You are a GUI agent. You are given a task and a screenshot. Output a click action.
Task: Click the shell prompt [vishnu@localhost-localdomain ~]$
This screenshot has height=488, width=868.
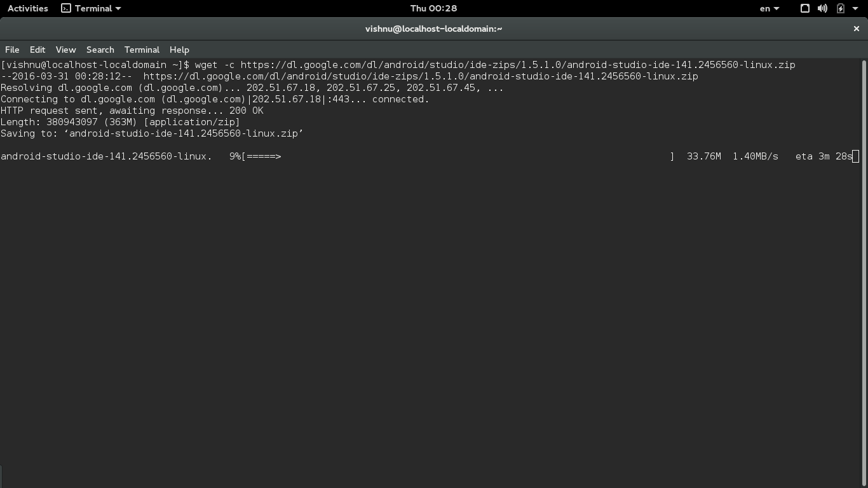(x=95, y=65)
